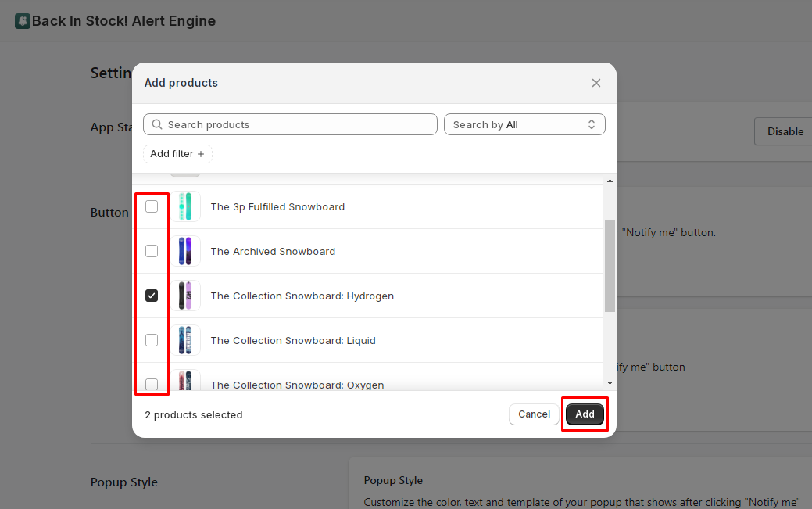Click the search magnifier icon
The image size is (812, 509).
click(x=157, y=124)
